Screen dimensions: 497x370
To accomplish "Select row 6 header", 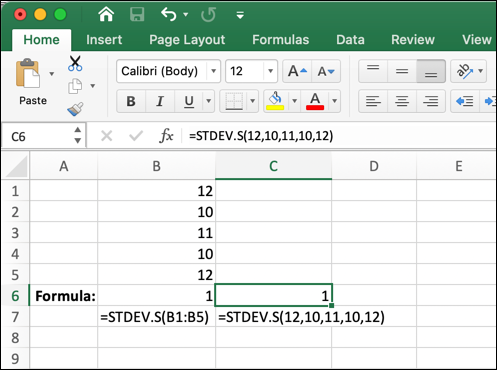I will click(x=15, y=296).
